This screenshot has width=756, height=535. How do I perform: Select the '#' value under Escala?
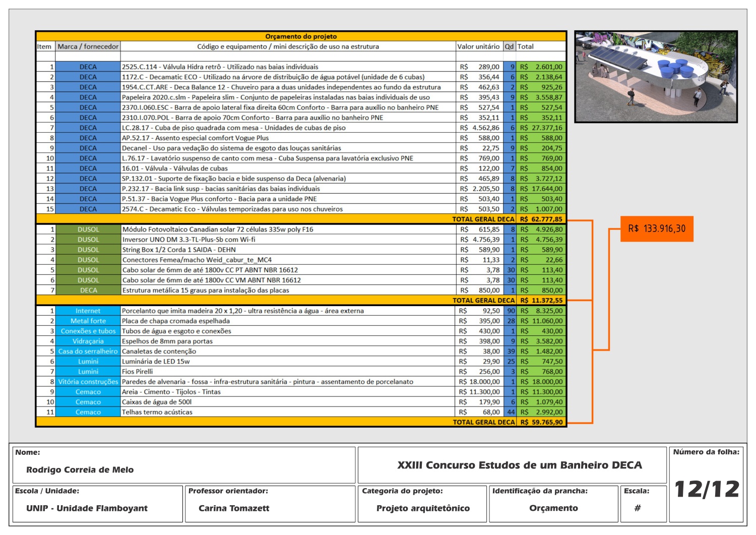637,508
